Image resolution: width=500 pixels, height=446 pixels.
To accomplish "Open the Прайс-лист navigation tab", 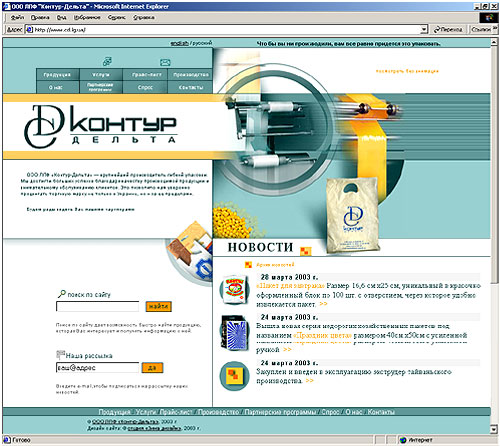I will click(x=145, y=75).
